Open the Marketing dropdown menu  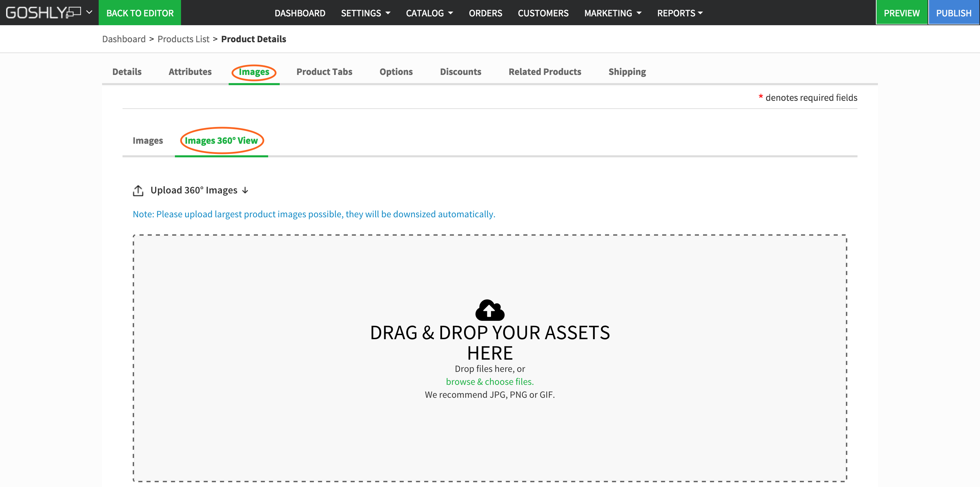tap(612, 13)
